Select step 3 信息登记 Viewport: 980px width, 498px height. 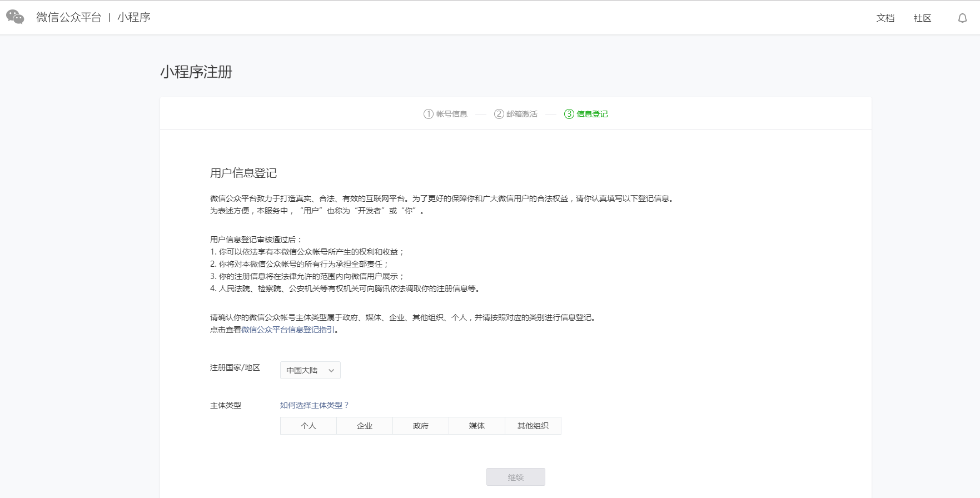[586, 114]
